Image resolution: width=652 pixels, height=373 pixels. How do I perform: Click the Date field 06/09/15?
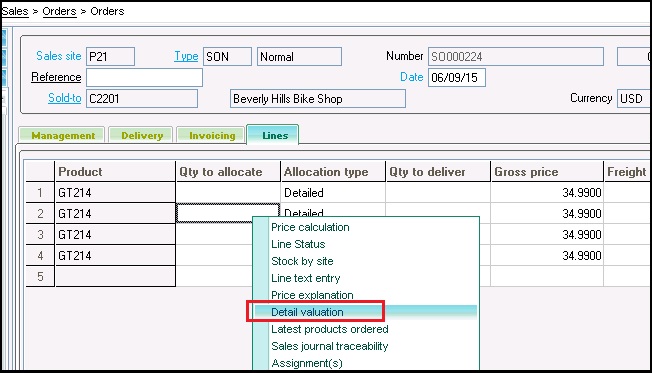click(457, 77)
